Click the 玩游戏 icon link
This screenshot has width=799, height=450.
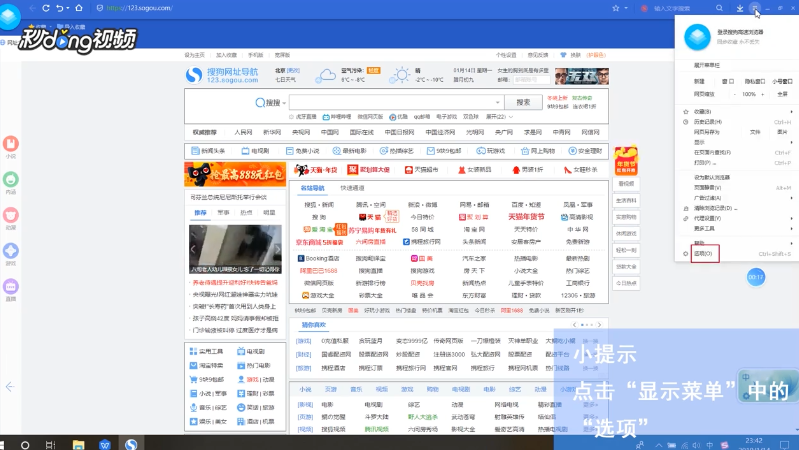click(x=491, y=151)
